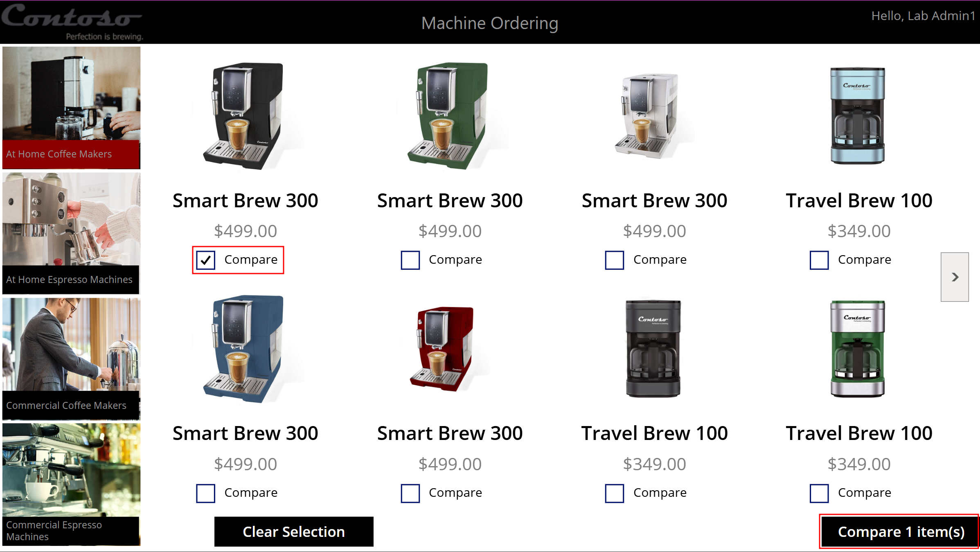Check Compare for black Travel Brew 100
Viewport: 980px width, 552px height.
(x=615, y=493)
